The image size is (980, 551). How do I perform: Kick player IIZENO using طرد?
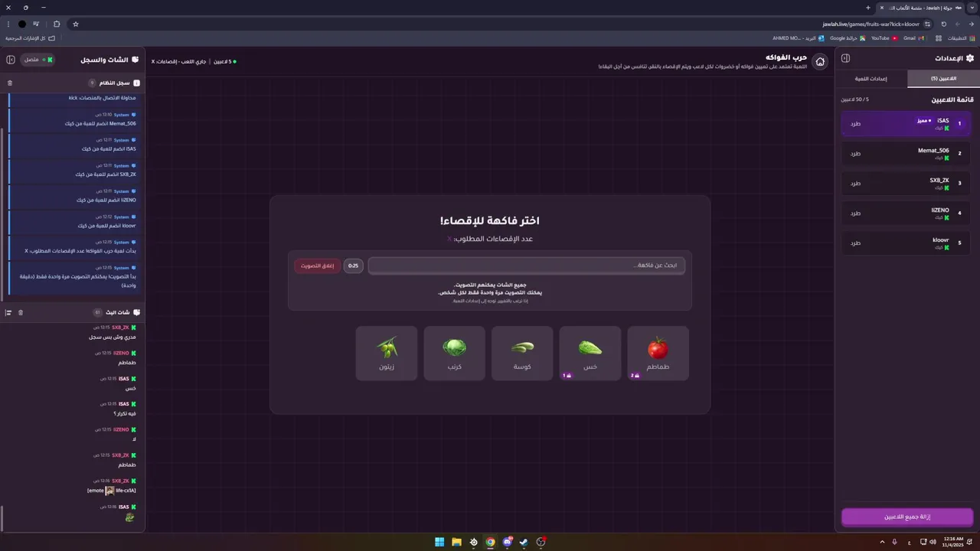pyautogui.click(x=856, y=214)
